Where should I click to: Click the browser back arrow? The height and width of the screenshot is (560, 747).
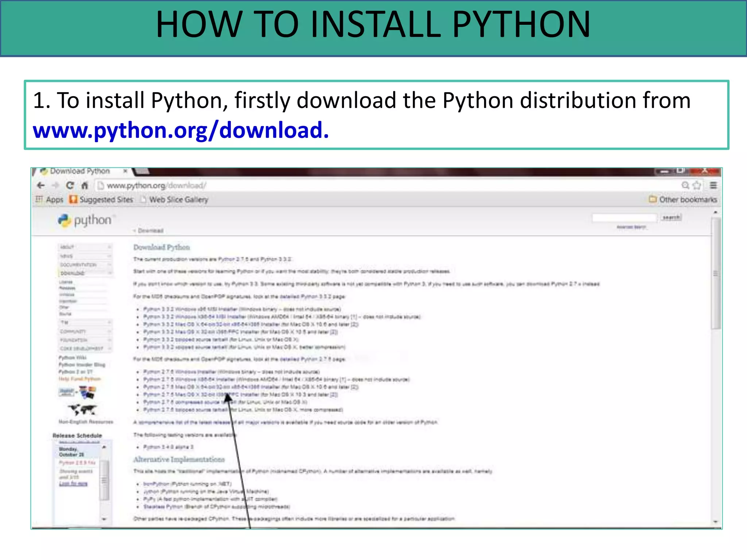coord(41,185)
